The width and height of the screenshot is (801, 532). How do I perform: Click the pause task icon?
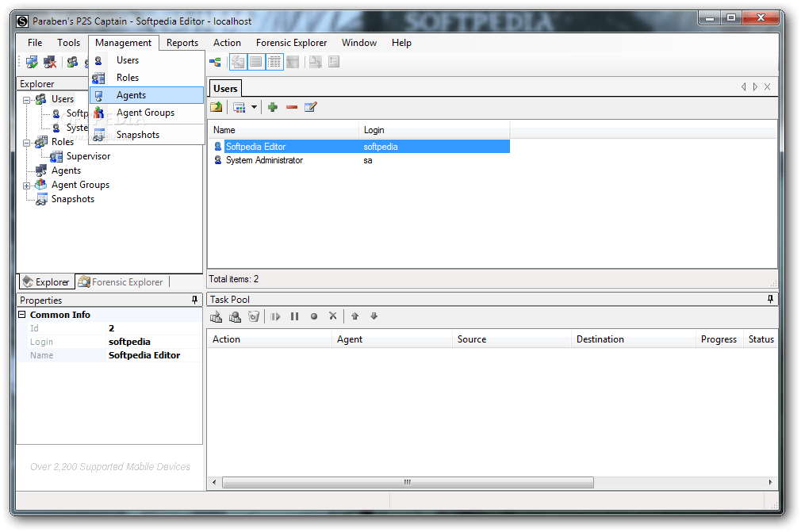pyautogui.click(x=295, y=316)
